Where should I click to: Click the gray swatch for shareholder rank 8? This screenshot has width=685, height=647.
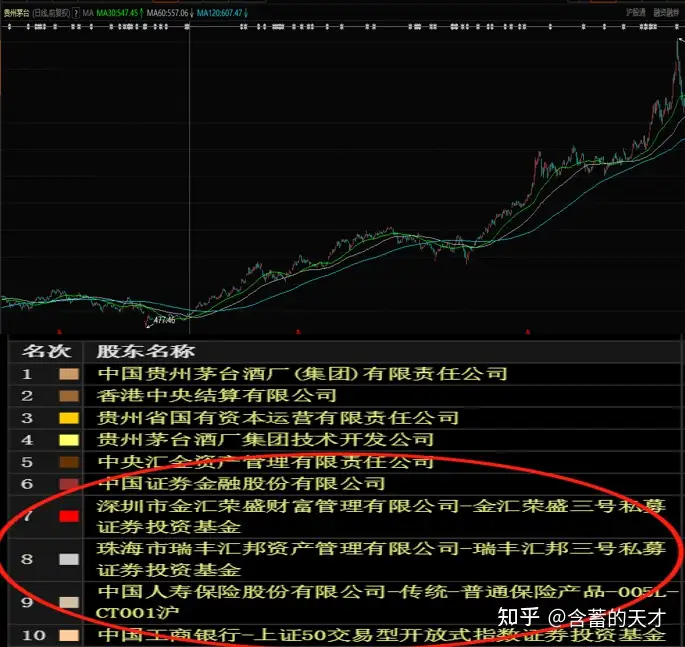pos(69,559)
